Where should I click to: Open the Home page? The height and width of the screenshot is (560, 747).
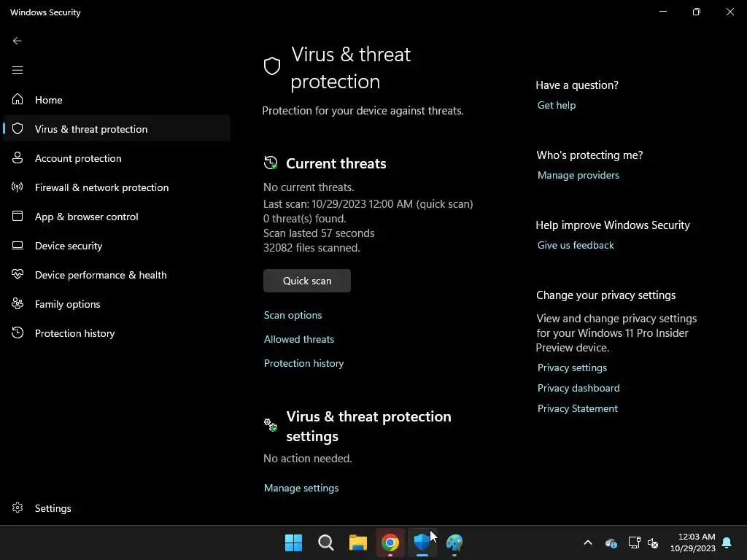click(117, 99)
